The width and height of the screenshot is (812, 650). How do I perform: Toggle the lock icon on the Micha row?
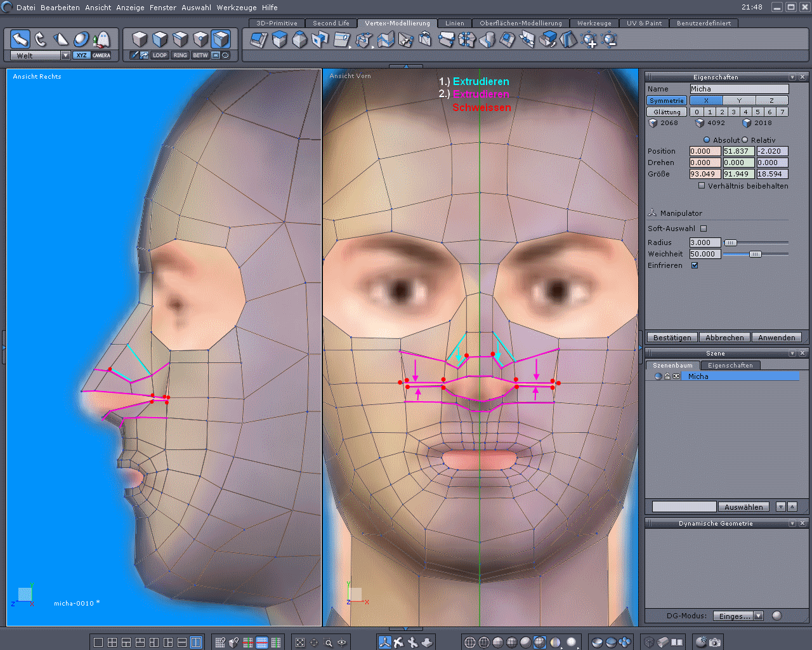[x=667, y=376]
